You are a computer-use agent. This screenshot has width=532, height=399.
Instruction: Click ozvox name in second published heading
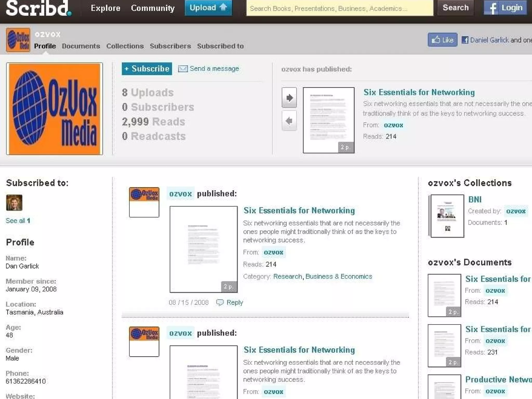tap(181, 333)
